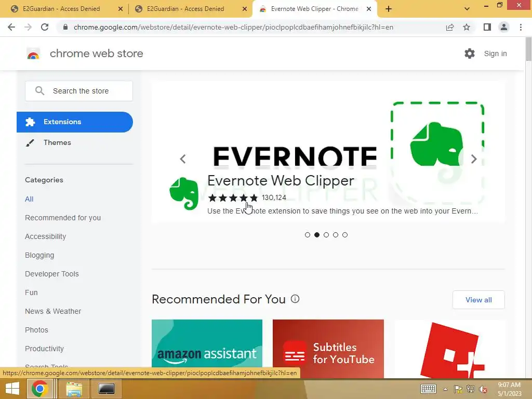Open a new tab with plus button
This screenshot has height=399, width=532.
389,9
